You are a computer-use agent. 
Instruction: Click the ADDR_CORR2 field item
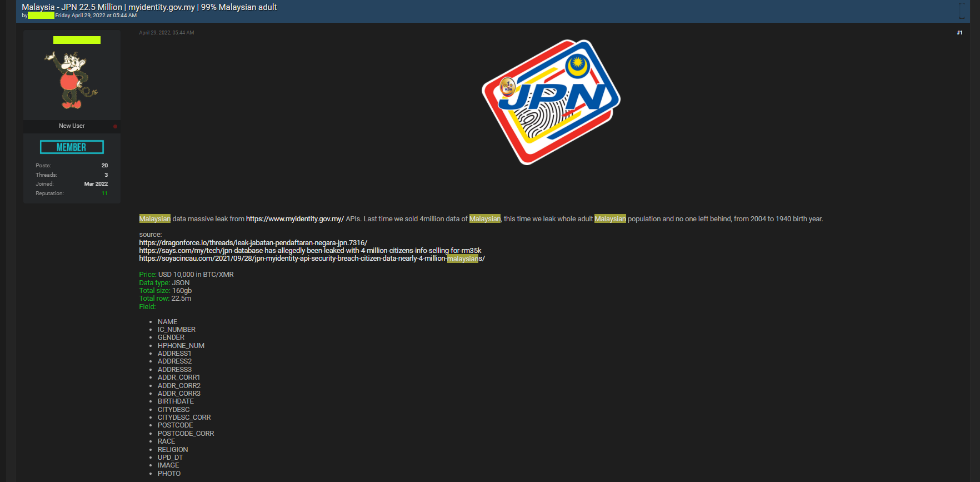click(179, 386)
